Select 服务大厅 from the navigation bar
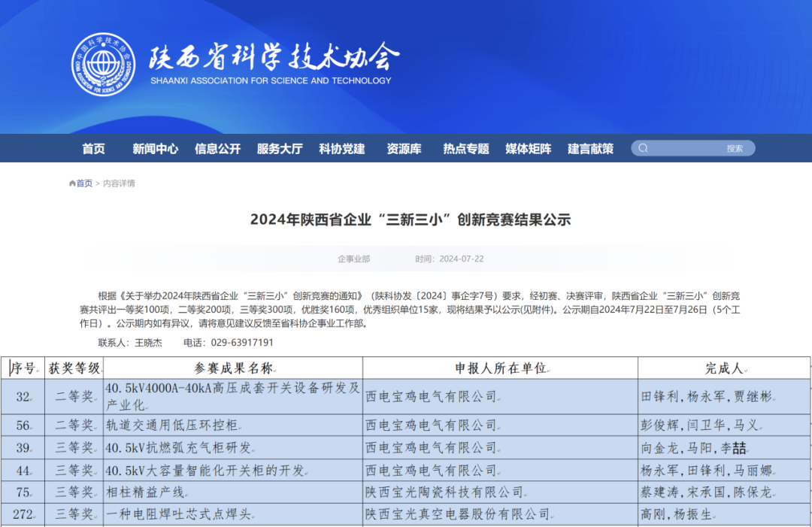Image resolution: width=812 pixels, height=527 pixels. 280,149
